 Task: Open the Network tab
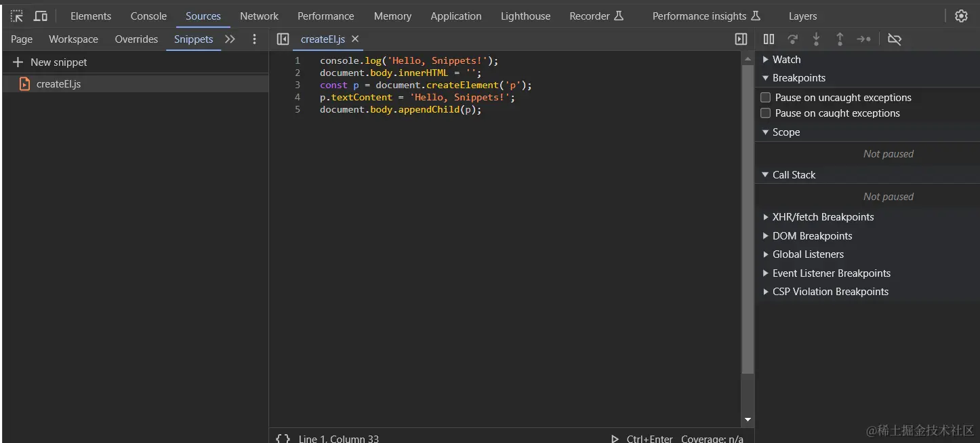click(259, 16)
